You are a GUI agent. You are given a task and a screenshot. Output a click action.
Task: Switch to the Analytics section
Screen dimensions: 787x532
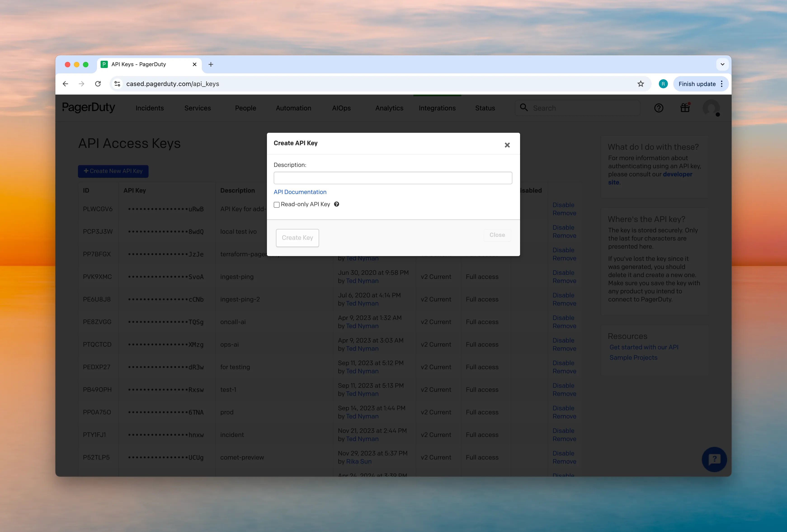point(389,108)
